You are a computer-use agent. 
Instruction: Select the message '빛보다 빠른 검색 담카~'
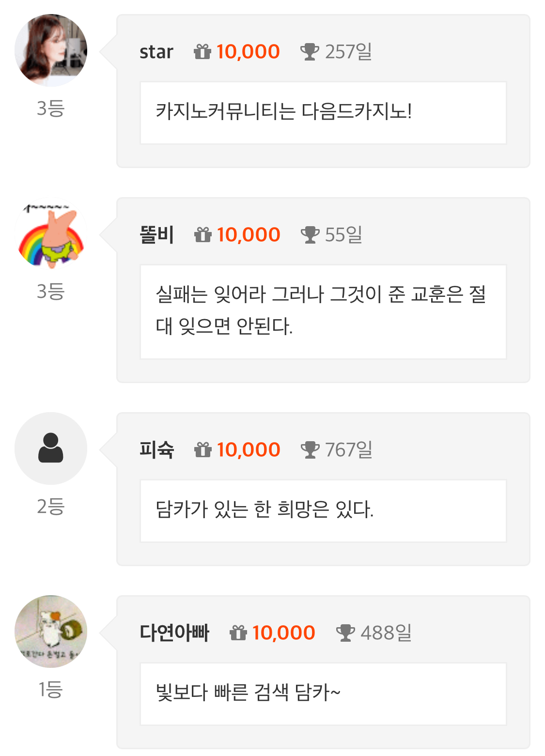click(248, 693)
